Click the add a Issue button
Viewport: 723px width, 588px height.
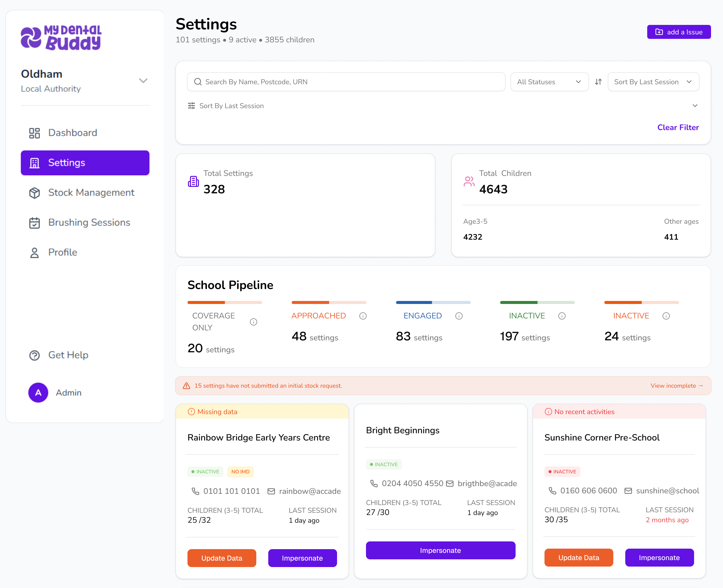[x=679, y=32]
